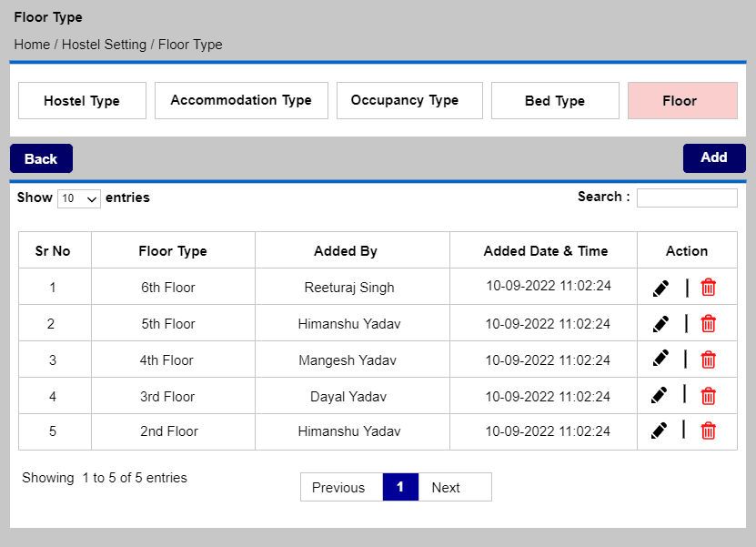The width and height of the screenshot is (756, 547).
Task: Click the Back button
Action: pos(42,158)
